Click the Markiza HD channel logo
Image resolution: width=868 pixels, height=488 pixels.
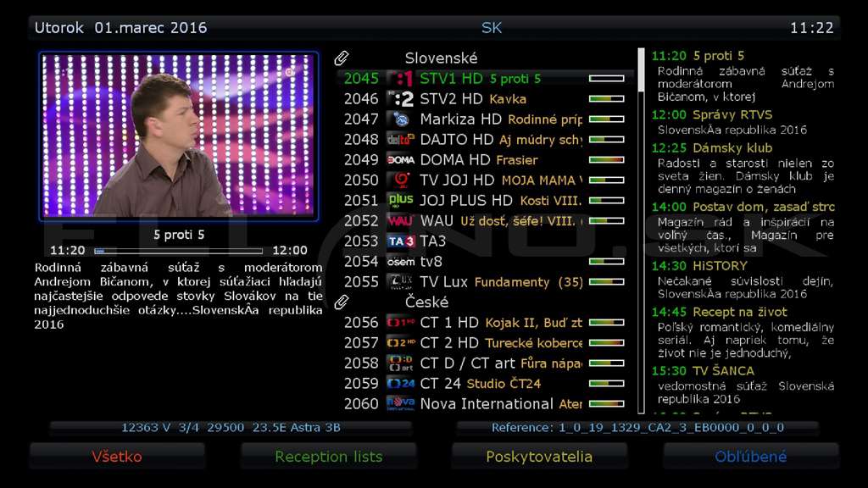401,119
